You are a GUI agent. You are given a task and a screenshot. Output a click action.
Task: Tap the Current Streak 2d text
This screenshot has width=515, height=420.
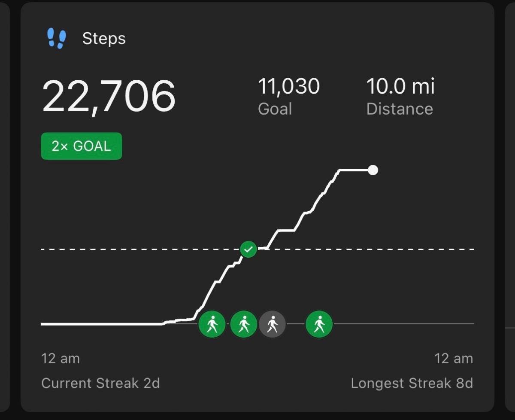(100, 383)
